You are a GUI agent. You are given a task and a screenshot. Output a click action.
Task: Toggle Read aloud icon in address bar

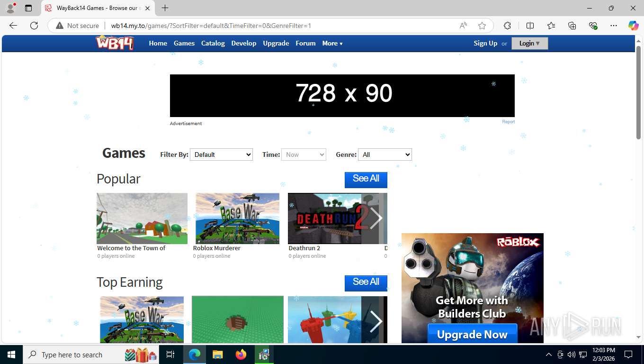(463, 26)
